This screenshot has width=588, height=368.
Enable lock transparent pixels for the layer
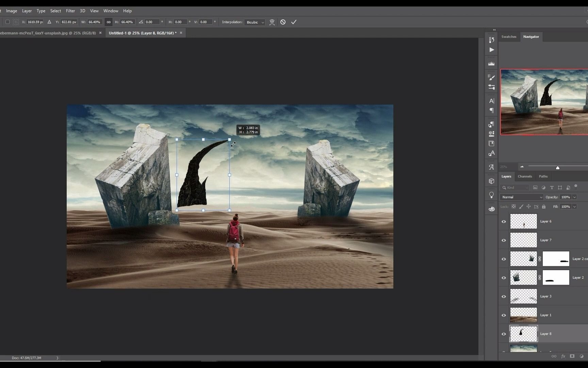(x=514, y=207)
